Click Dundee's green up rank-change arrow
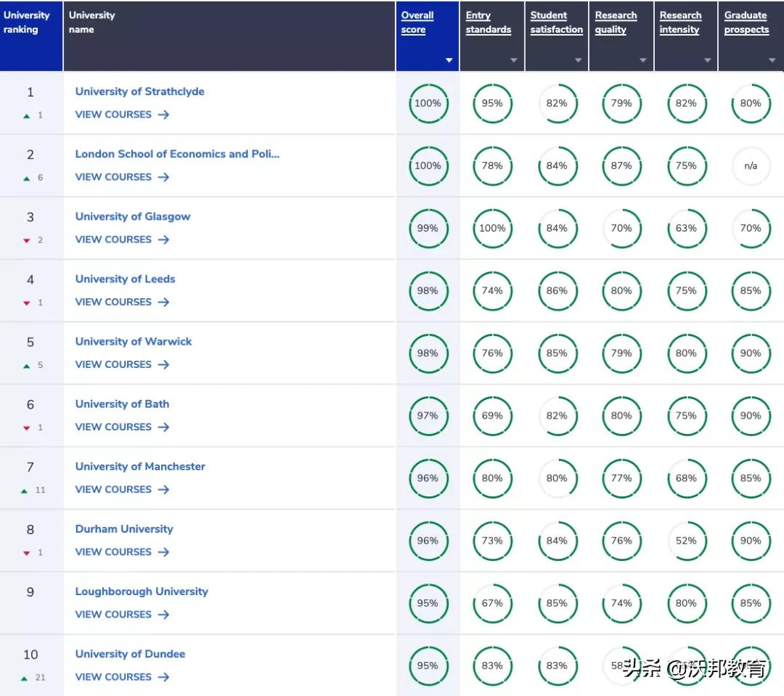 click(x=24, y=679)
